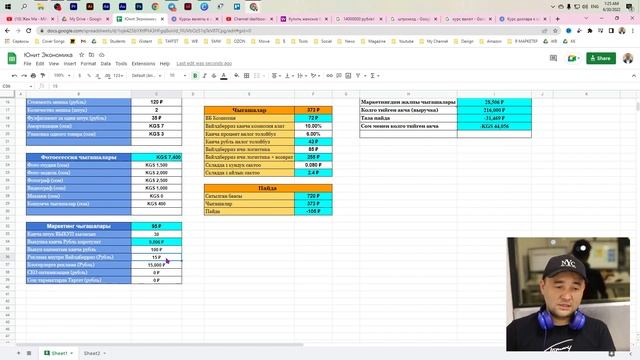Open the all sheets list icon
The width and height of the screenshot is (640, 360).
pos(29,353)
